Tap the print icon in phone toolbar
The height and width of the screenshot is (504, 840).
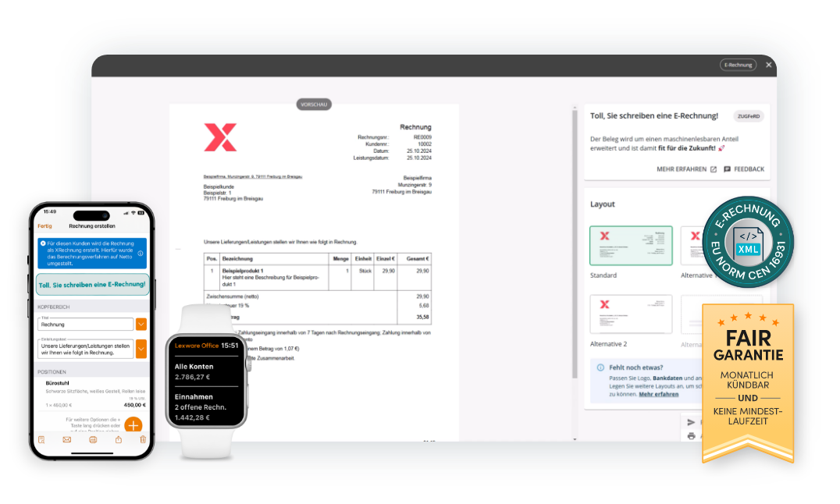[x=93, y=440]
